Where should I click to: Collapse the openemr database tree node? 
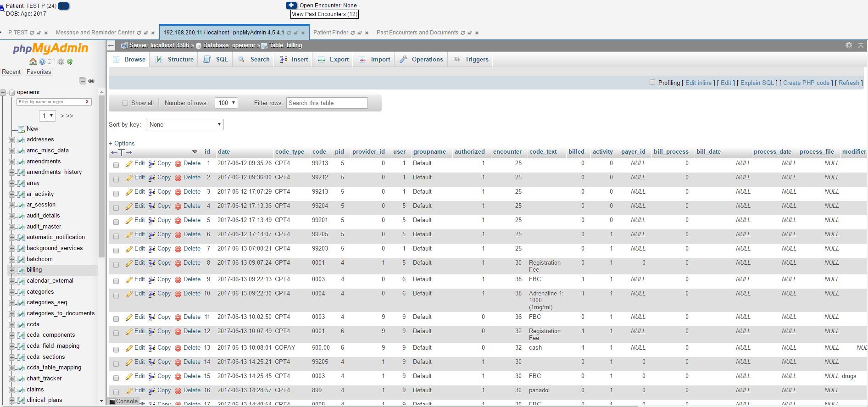point(3,92)
